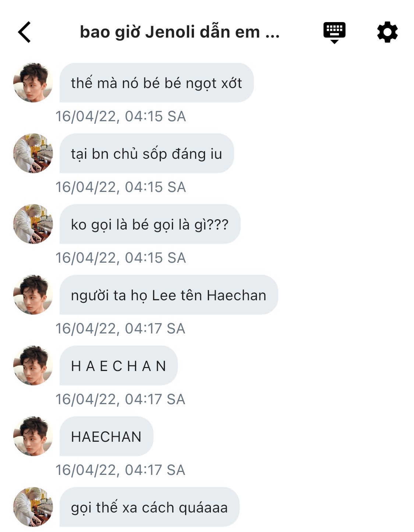Tap avatar beside 'tại bn chủ sốp đáng iu'
The height and width of the screenshot is (532, 414).
tap(33, 153)
